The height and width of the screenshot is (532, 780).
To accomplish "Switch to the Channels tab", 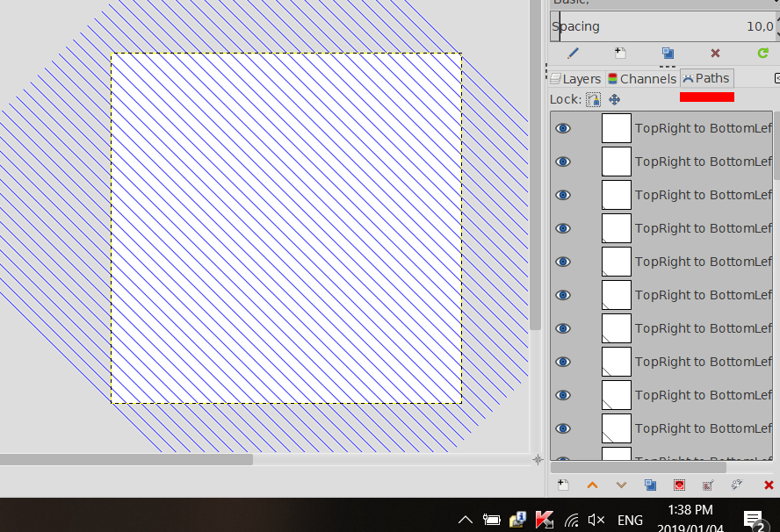I will pos(642,78).
